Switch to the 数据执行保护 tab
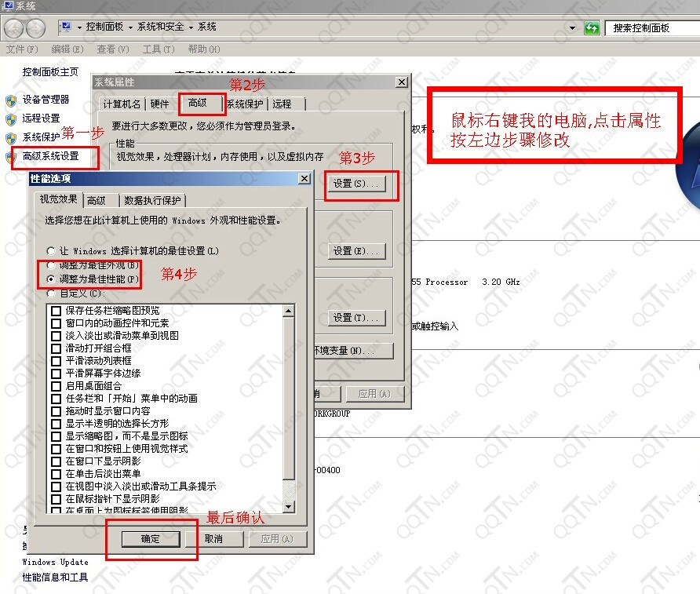The image size is (700, 594). coord(155,200)
